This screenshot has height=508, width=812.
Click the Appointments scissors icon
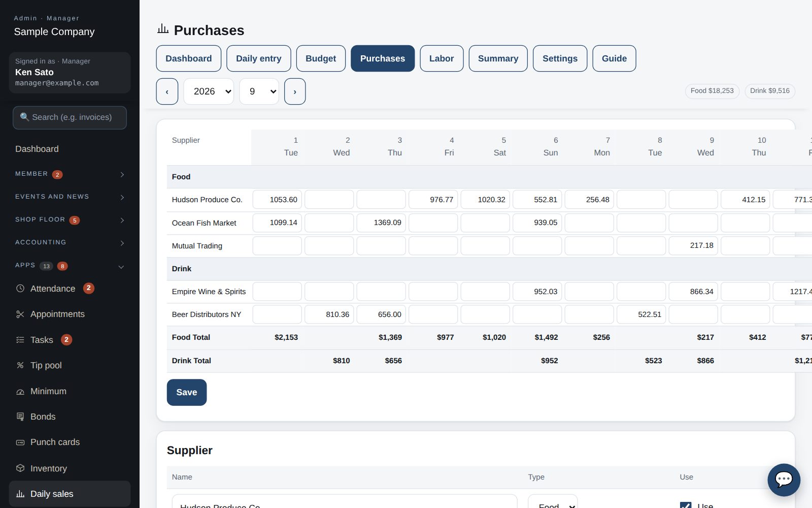[x=20, y=314]
